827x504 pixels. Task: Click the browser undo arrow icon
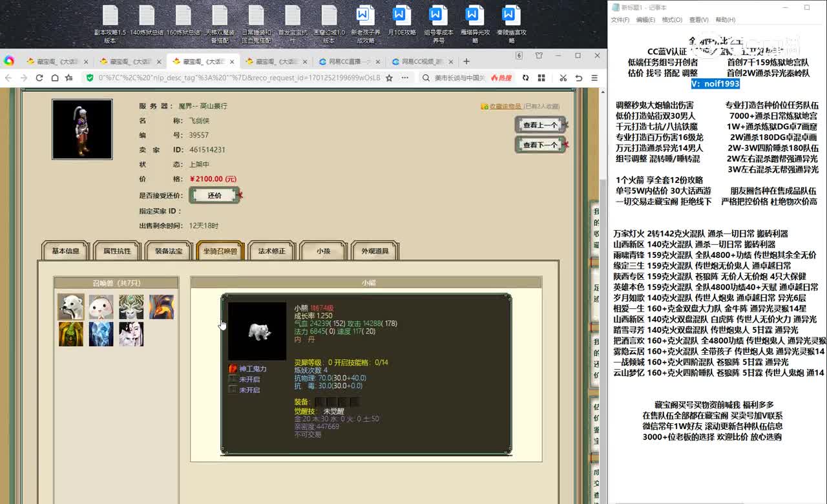pyautogui.click(x=579, y=78)
